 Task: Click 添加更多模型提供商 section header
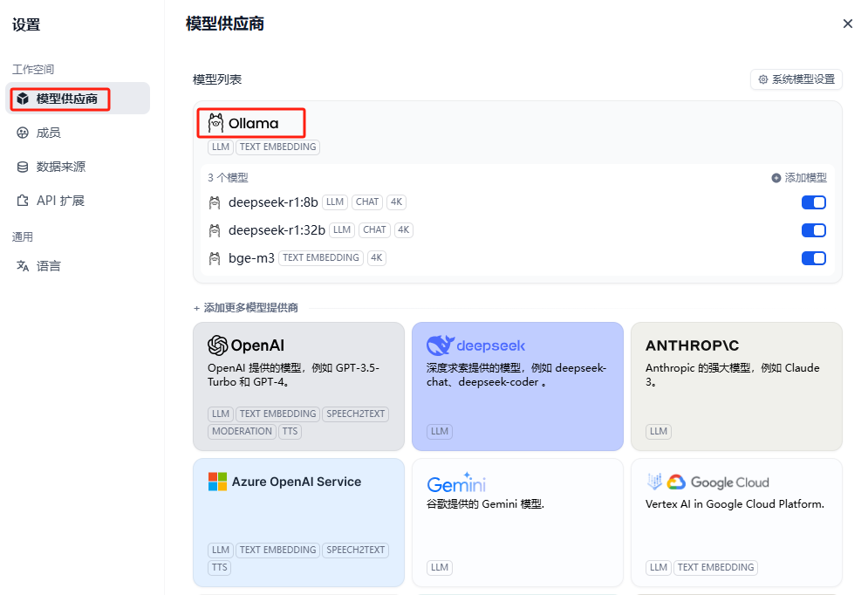pos(245,308)
